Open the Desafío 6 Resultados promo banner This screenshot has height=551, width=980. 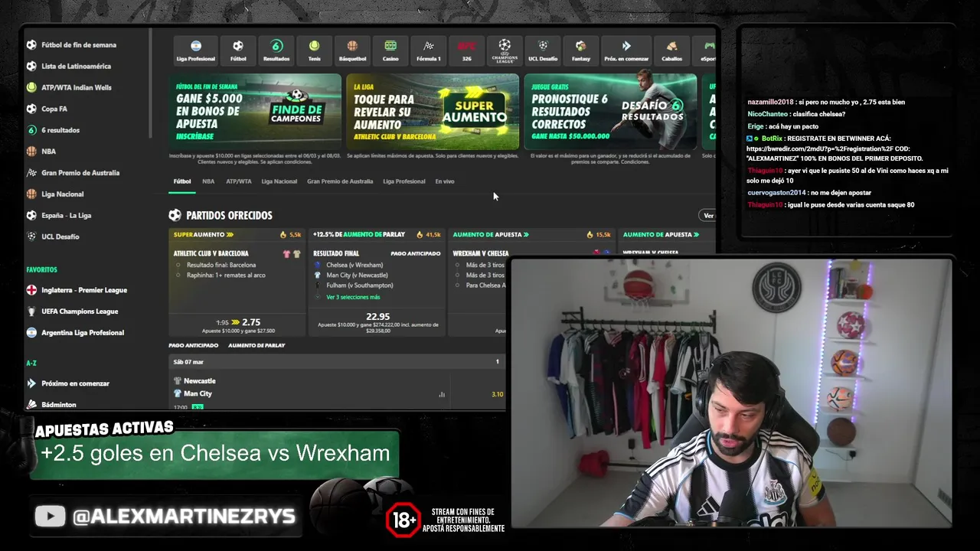[610, 112]
